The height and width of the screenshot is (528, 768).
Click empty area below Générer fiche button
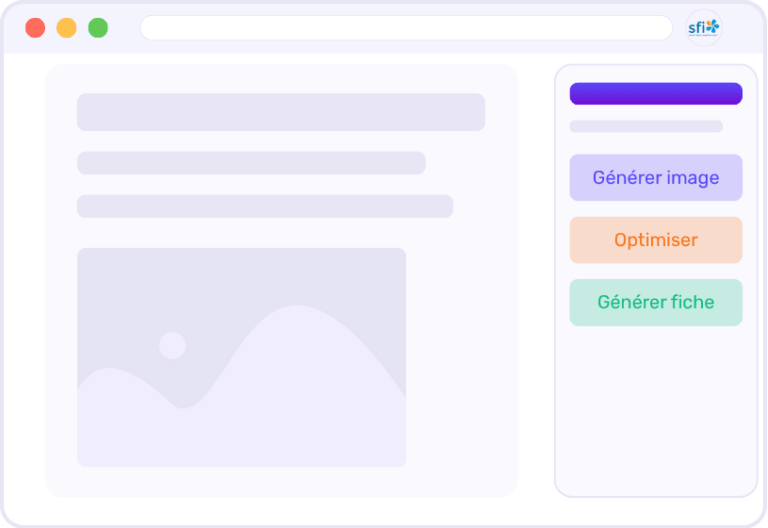click(x=656, y=410)
